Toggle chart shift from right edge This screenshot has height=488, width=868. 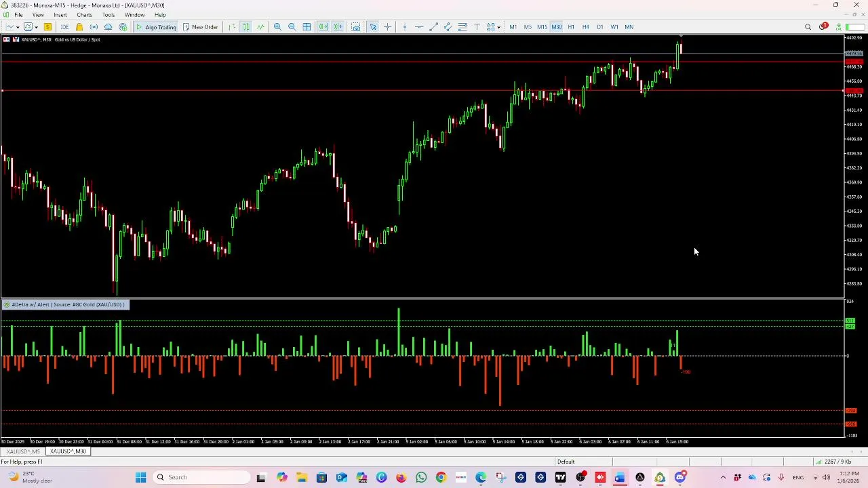click(338, 27)
